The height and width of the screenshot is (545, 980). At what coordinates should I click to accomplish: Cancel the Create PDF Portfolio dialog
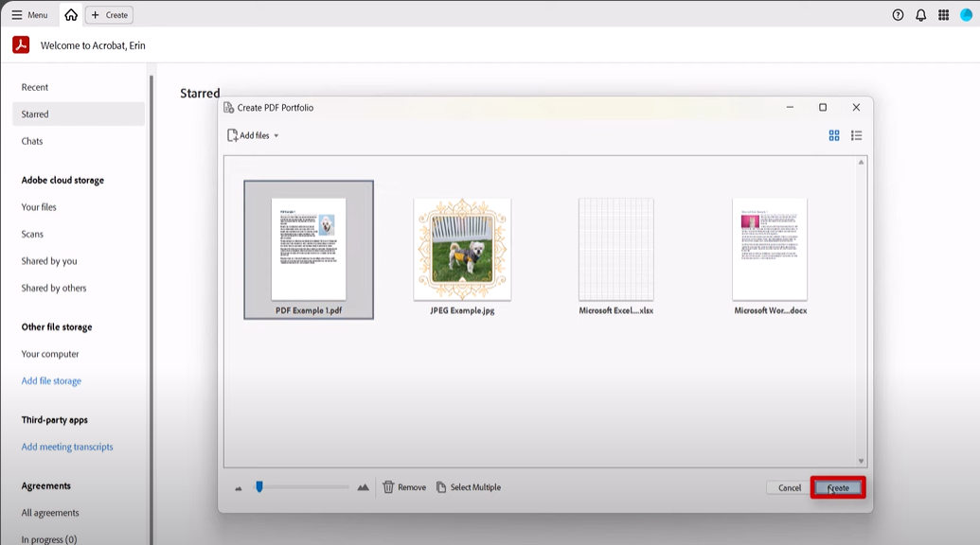pos(788,486)
